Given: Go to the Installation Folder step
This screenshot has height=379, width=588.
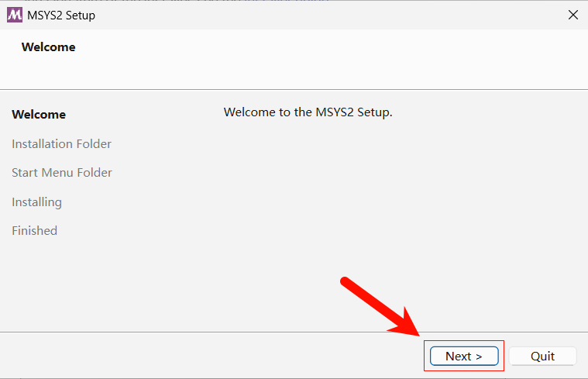Looking at the screenshot, I should point(62,144).
